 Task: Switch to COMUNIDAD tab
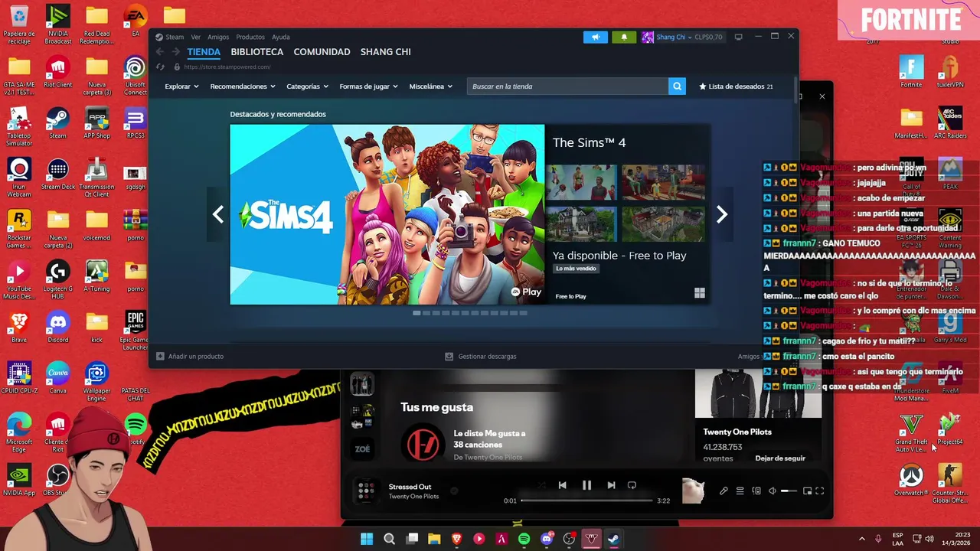point(322,52)
